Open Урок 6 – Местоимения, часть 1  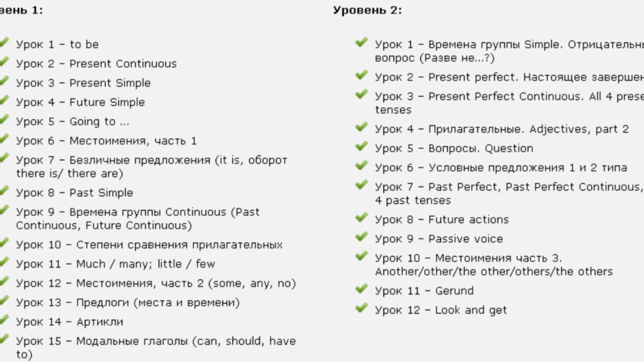(x=106, y=141)
